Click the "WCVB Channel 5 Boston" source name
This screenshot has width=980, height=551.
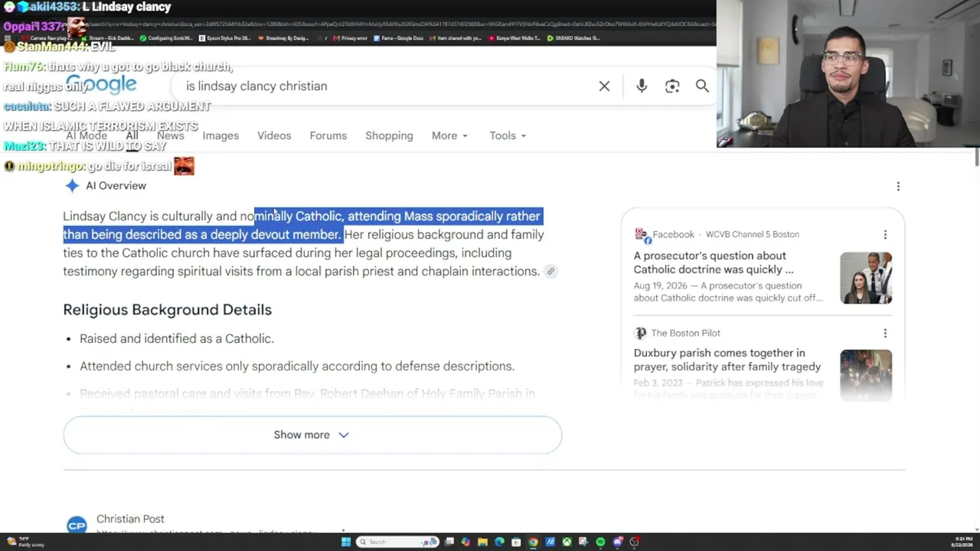[x=752, y=235]
